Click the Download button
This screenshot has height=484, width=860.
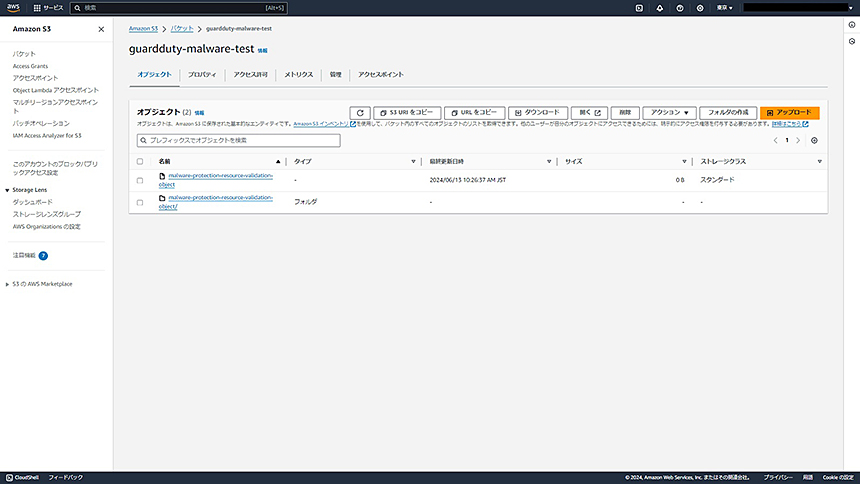click(538, 112)
